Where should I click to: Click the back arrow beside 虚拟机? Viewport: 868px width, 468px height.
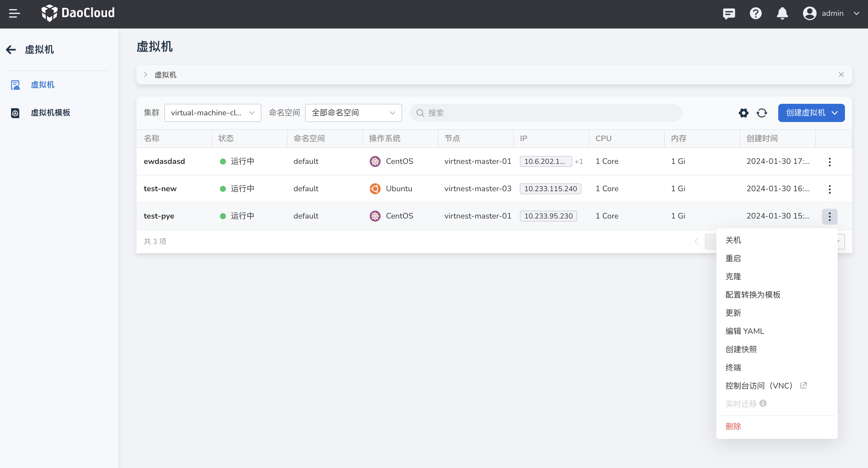point(11,49)
